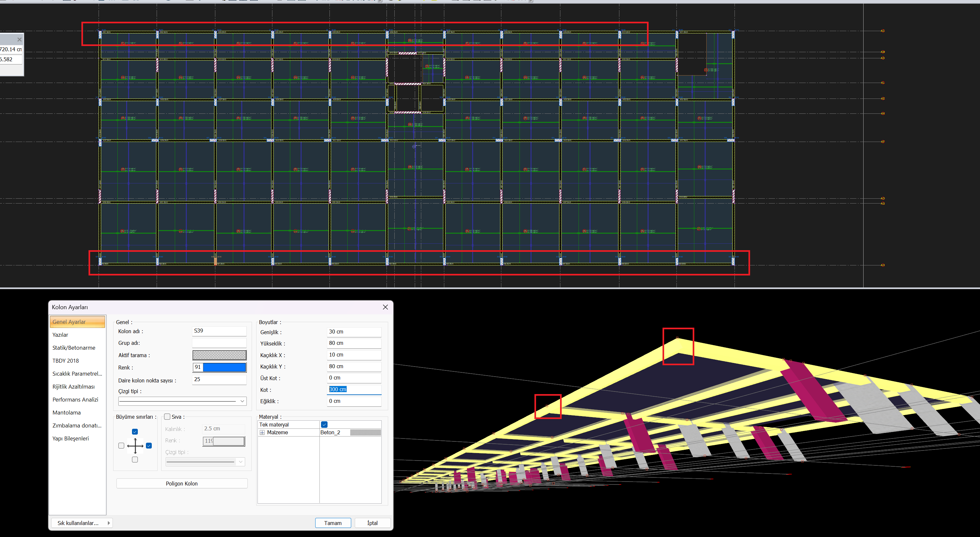980x537 pixels.
Task: Expand the Malzeme row
Action: point(262,432)
